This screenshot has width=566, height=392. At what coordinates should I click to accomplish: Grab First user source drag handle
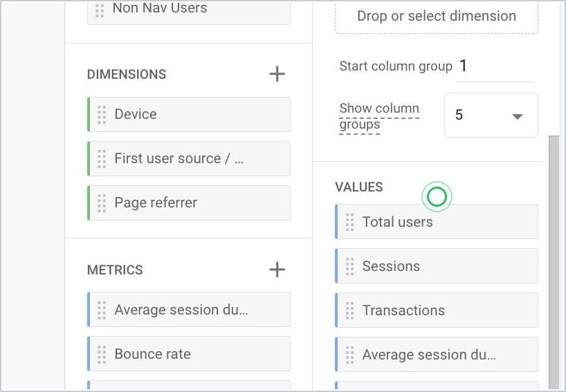click(102, 159)
